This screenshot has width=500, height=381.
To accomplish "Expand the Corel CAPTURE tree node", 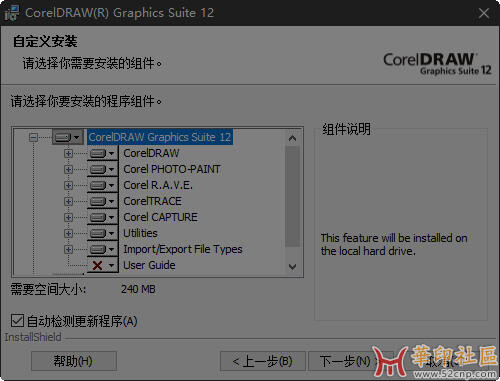I will click(68, 217).
